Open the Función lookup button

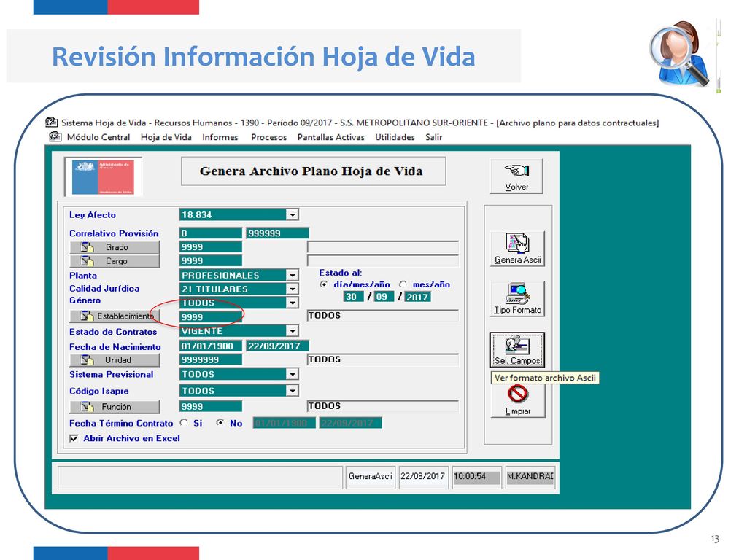(x=115, y=407)
